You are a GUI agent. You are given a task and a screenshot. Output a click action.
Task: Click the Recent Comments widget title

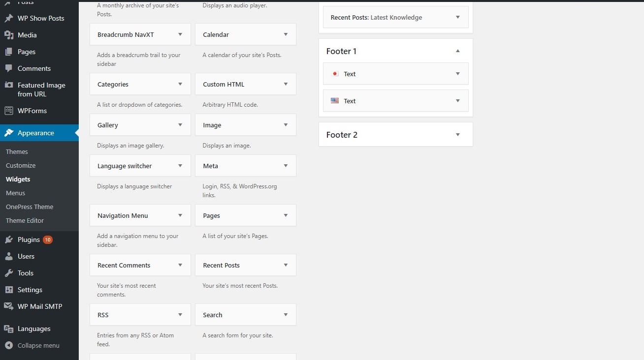[x=124, y=265]
